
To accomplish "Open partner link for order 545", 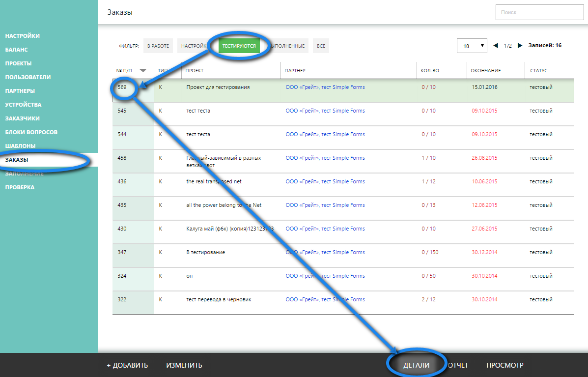I will pyautogui.click(x=325, y=111).
